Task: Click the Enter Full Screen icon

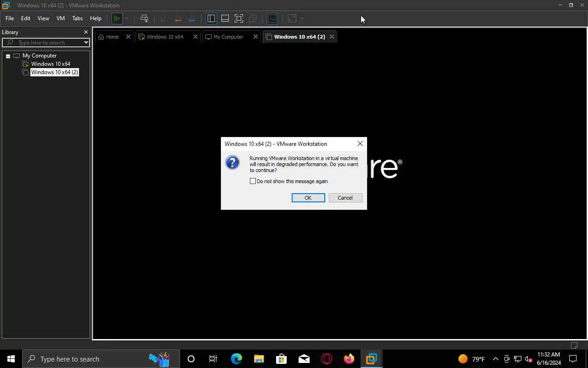Action: click(x=239, y=18)
